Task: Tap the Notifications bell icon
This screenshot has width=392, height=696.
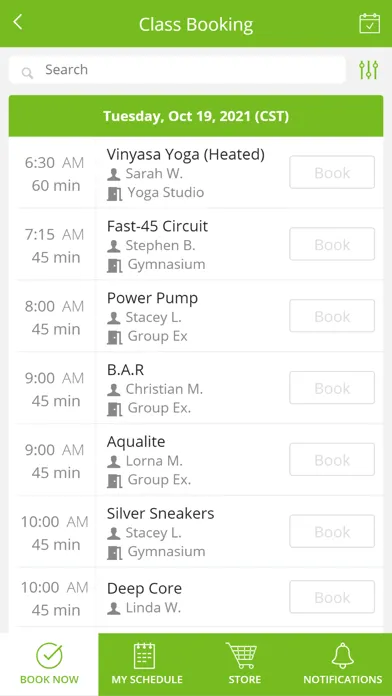Action: 343,656
